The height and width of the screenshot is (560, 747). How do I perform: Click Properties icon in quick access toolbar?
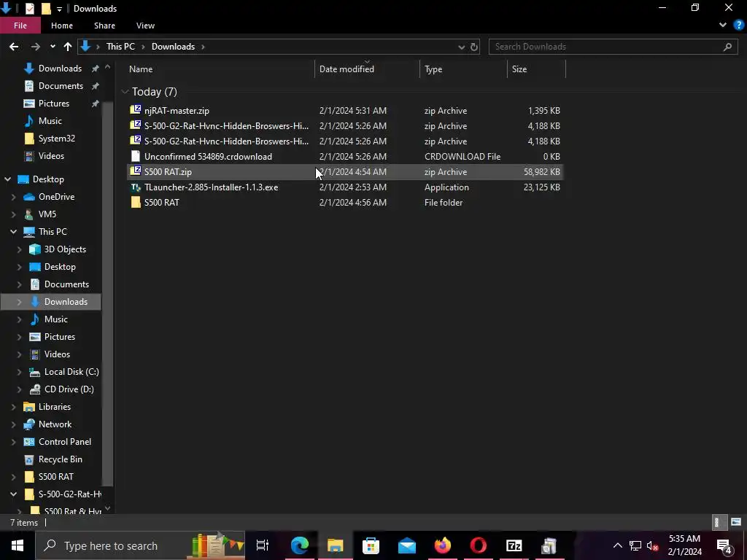(29, 9)
